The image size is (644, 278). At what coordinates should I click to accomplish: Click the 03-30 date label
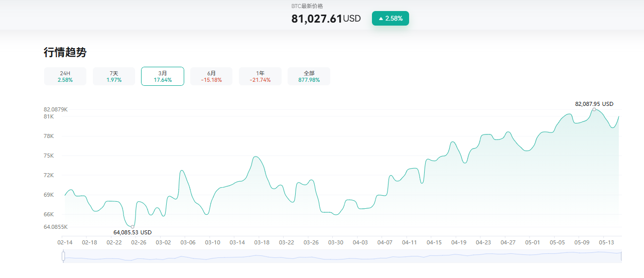pos(336,242)
